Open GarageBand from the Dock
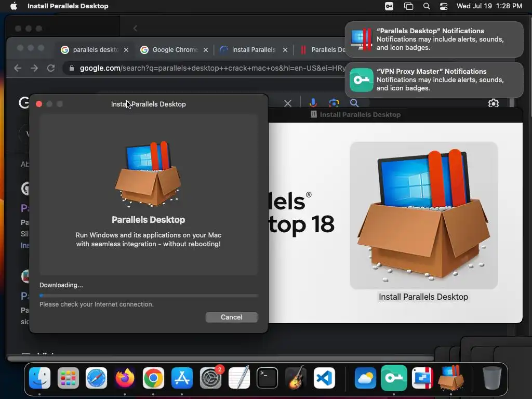The width and height of the screenshot is (532, 399). [x=296, y=378]
